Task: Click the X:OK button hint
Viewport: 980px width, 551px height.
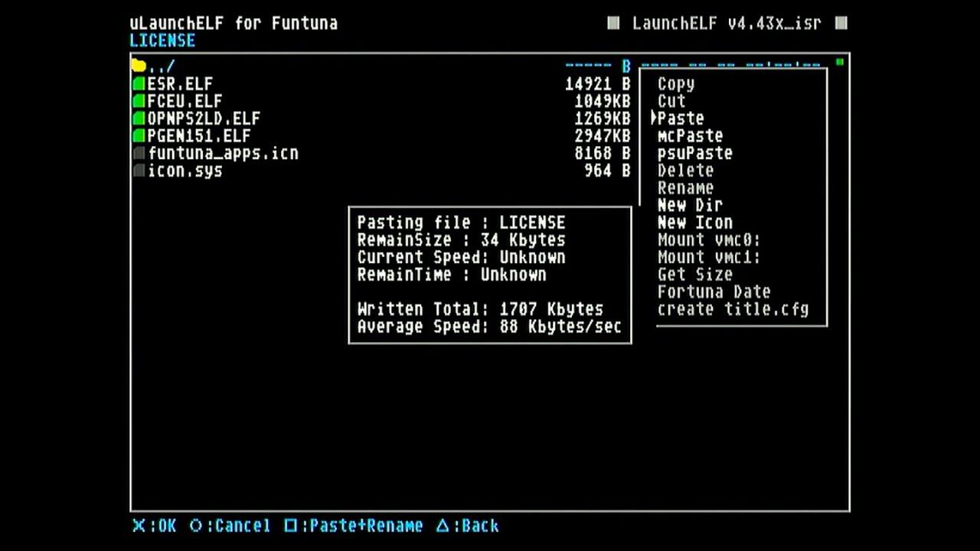Action: click(155, 526)
